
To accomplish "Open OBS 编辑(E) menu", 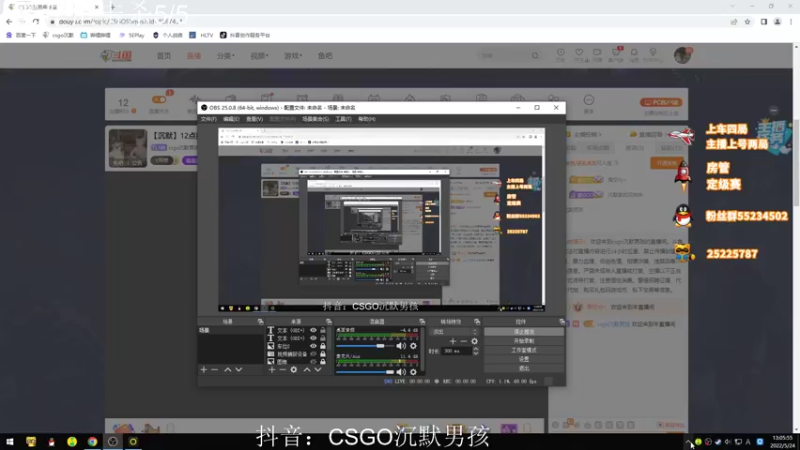I will (x=231, y=119).
